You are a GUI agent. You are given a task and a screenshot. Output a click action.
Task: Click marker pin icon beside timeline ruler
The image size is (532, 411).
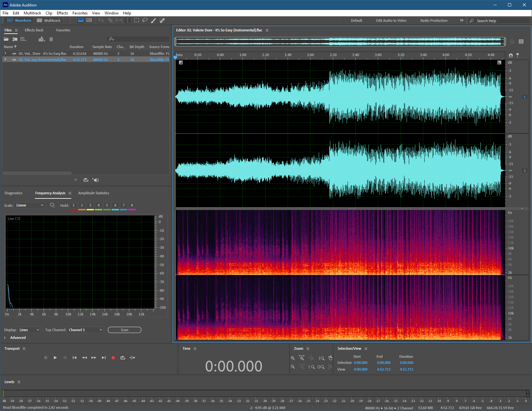(518, 55)
